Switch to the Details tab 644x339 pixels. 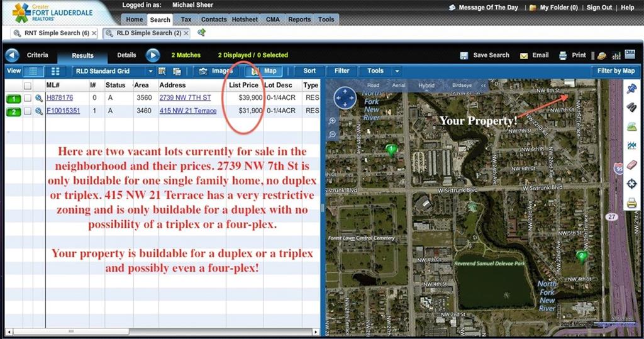point(126,55)
